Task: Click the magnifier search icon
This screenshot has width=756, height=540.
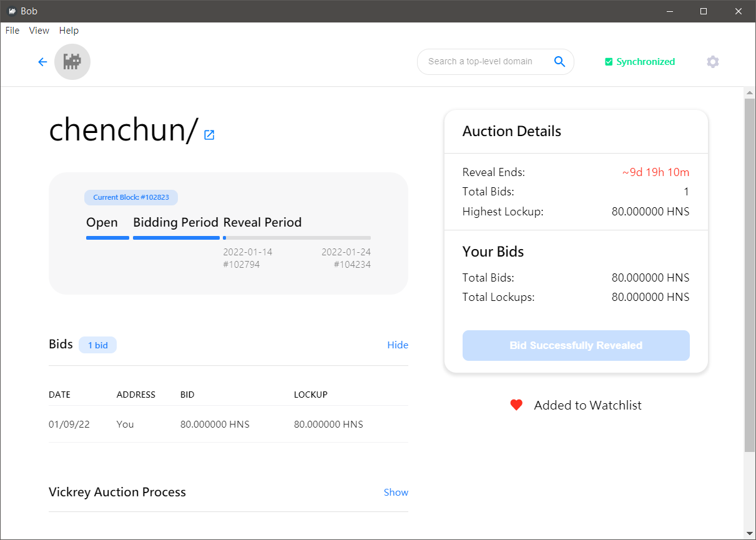Action: coord(559,61)
